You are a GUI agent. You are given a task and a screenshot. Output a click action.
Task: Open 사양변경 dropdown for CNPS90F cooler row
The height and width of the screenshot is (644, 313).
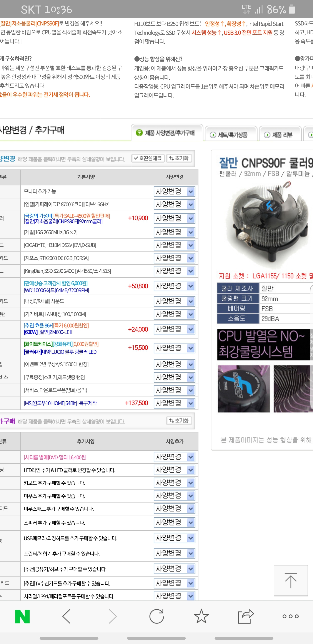pos(174,218)
